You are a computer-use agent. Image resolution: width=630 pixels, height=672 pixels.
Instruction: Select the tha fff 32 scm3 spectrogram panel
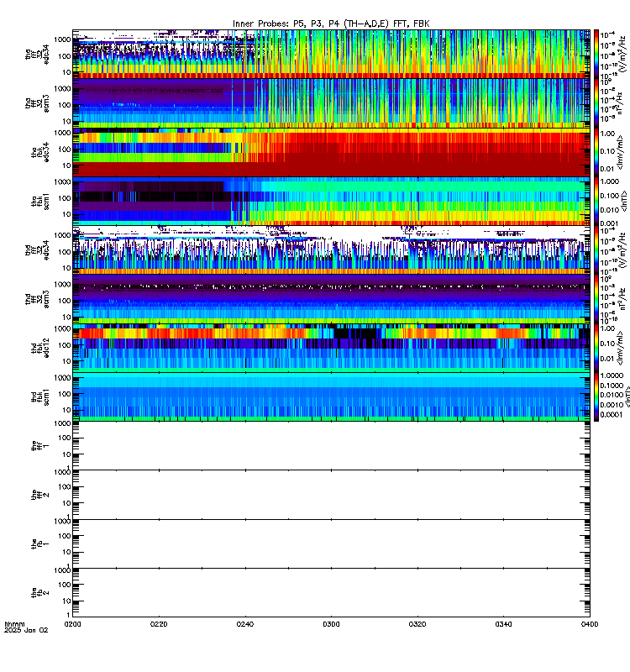[x=331, y=103]
